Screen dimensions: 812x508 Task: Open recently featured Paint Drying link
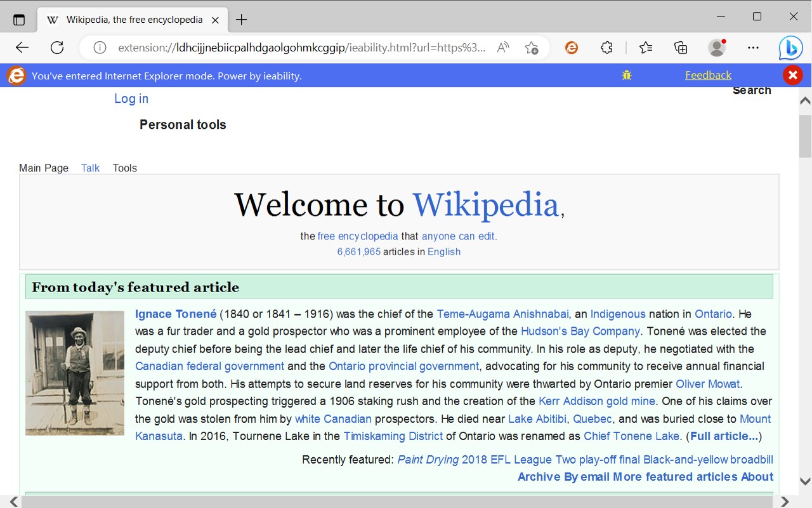[428, 460]
